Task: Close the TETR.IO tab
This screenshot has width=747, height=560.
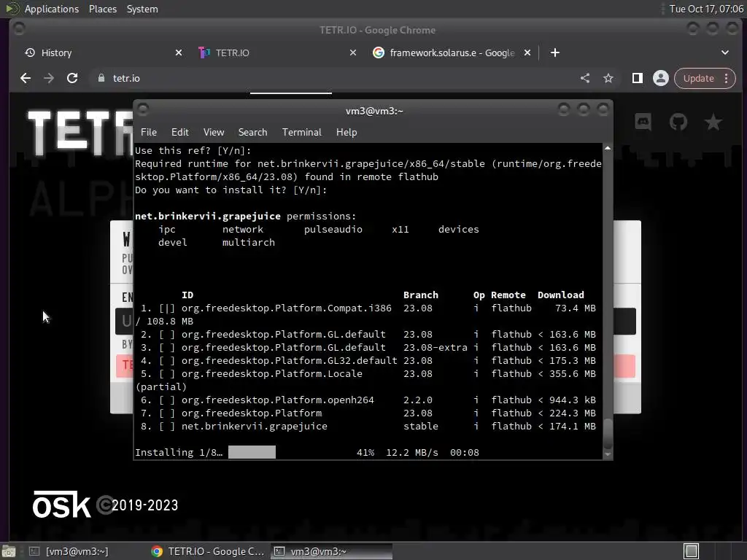Action: click(x=353, y=52)
